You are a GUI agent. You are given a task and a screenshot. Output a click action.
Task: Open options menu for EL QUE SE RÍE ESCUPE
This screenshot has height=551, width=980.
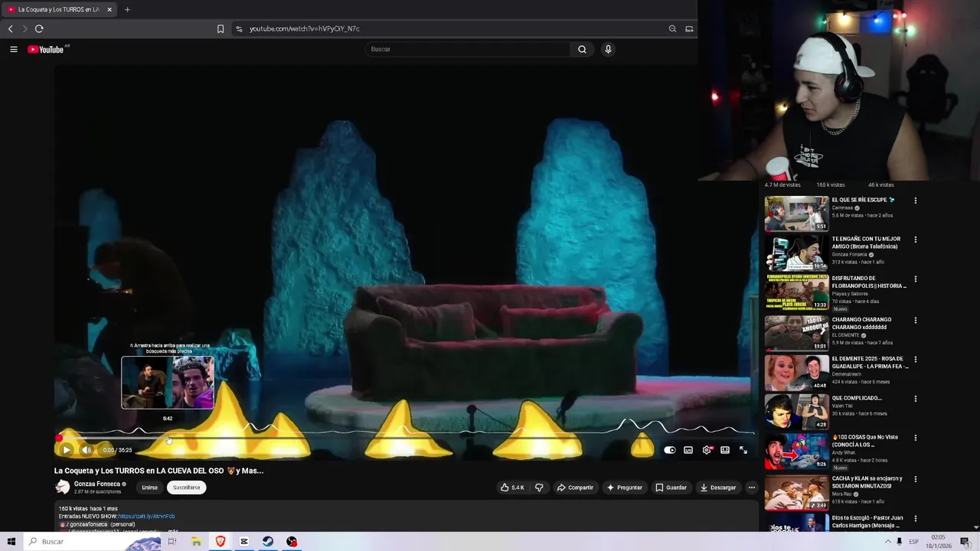point(915,201)
